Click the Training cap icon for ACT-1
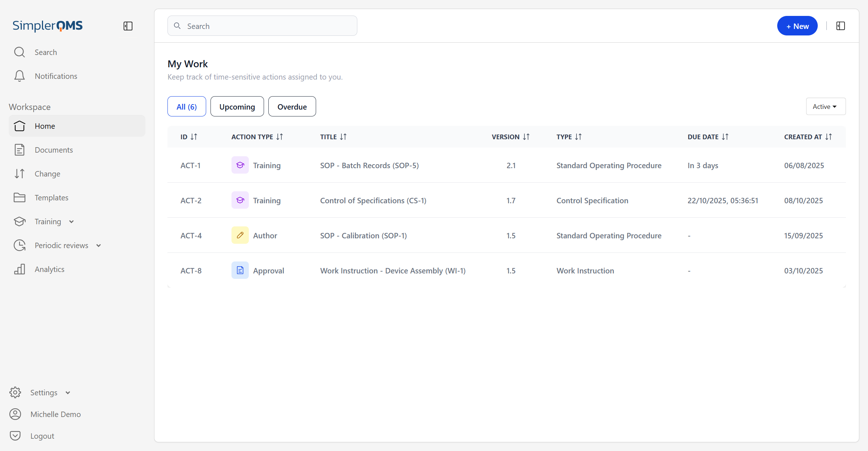 pyautogui.click(x=240, y=165)
